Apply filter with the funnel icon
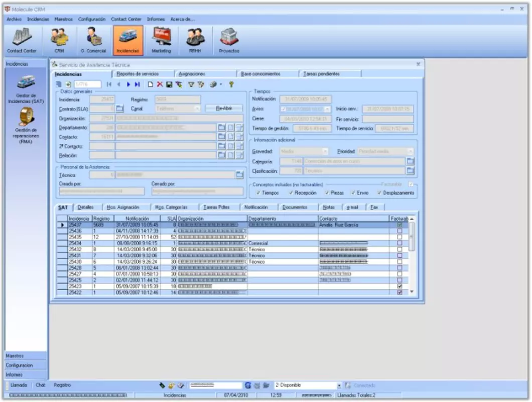The height and width of the screenshot is (402, 532). [x=191, y=84]
